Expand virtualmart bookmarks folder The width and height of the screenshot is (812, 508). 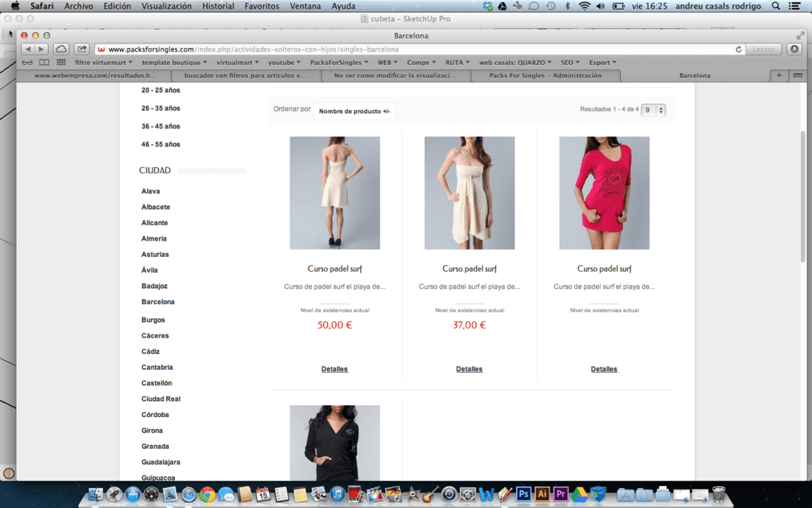[237, 62]
